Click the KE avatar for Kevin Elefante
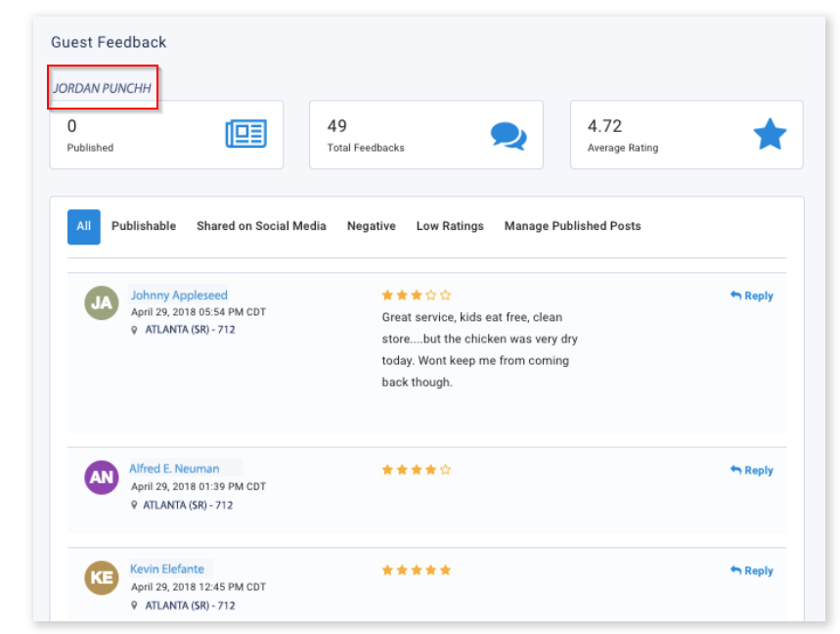 coord(101,578)
